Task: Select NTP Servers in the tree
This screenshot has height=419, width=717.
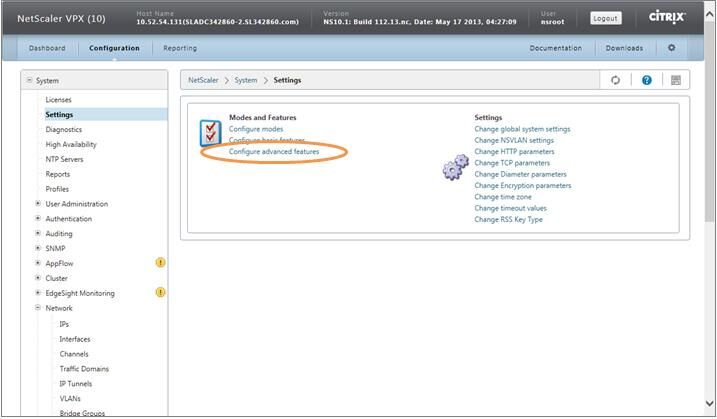Action: point(64,159)
